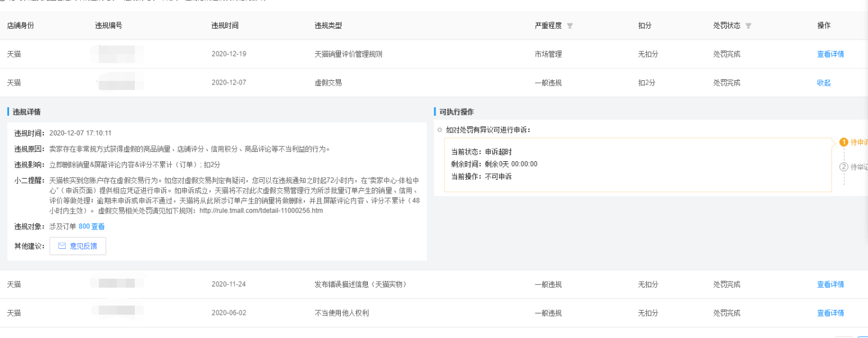Viewport: 868px width, 338px height.
Task: Select the 当前状态：申诉超时 line
Action: point(482,152)
